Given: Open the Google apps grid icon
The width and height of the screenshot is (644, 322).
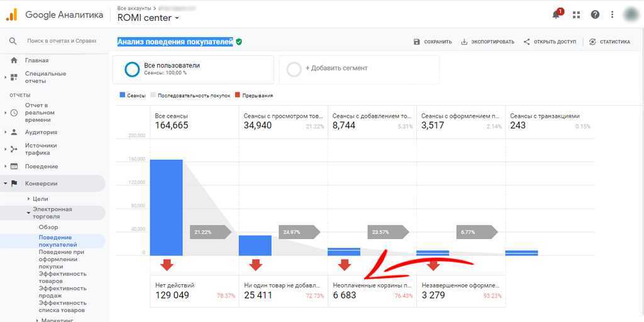Looking at the screenshot, I should [576, 14].
